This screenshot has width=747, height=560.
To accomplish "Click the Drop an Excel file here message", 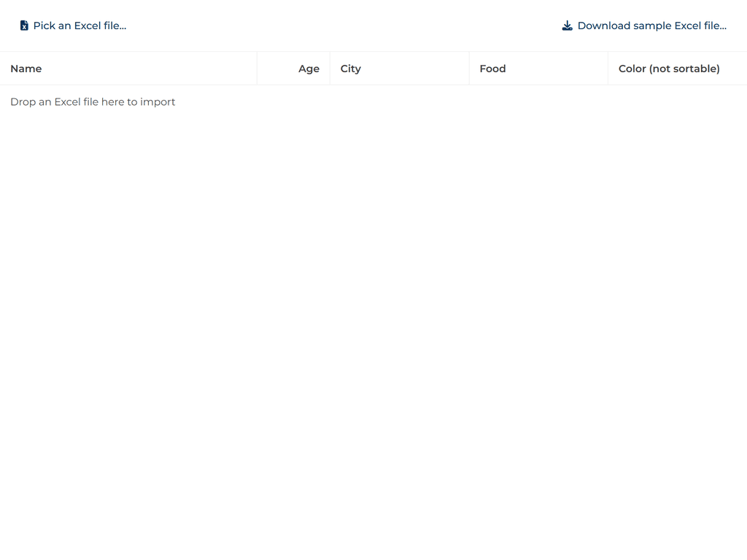I will tap(93, 102).
